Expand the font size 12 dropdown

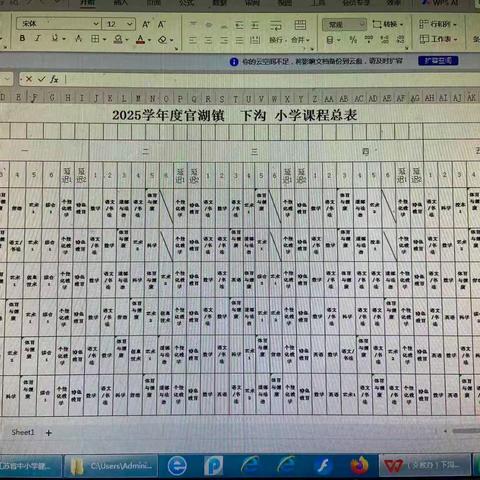click(130, 24)
